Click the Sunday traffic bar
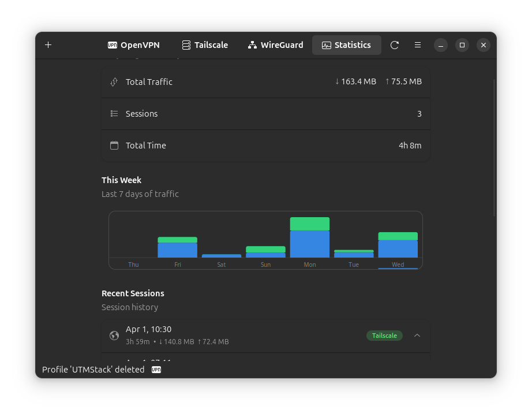The width and height of the screenshot is (532, 417). [x=265, y=252]
